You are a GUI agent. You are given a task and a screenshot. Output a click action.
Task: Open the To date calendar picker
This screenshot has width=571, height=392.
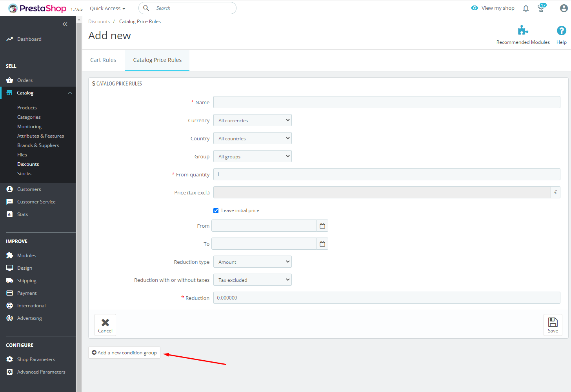coord(322,244)
